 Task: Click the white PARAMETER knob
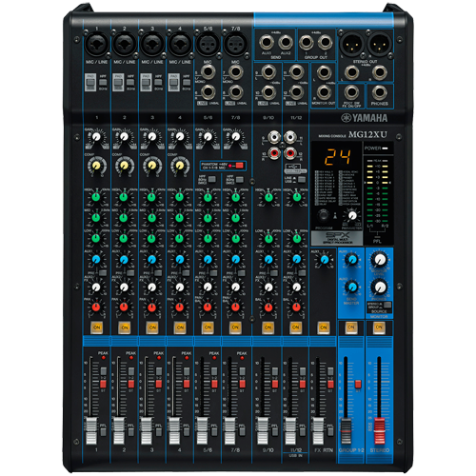(x=352, y=216)
